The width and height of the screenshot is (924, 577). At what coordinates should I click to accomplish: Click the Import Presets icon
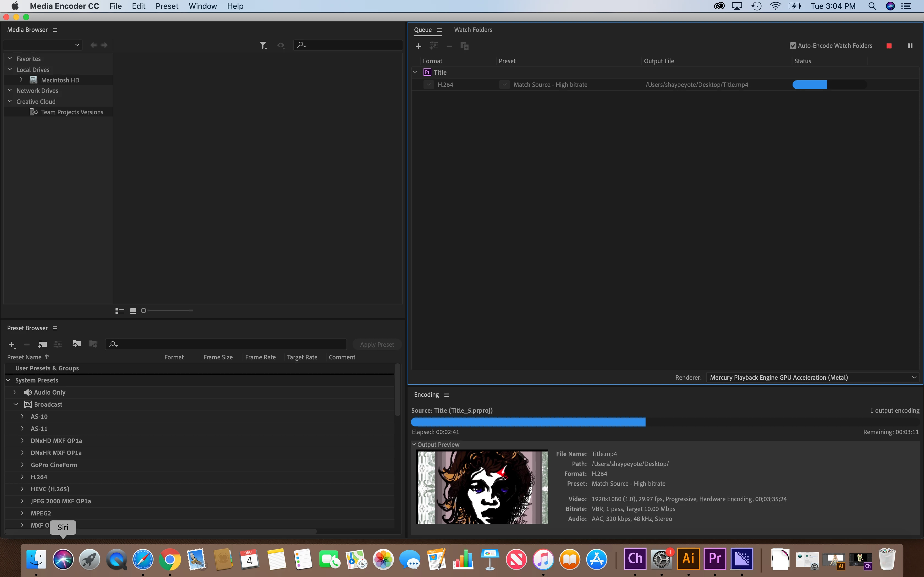pyautogui.click(x=76, y=344)
